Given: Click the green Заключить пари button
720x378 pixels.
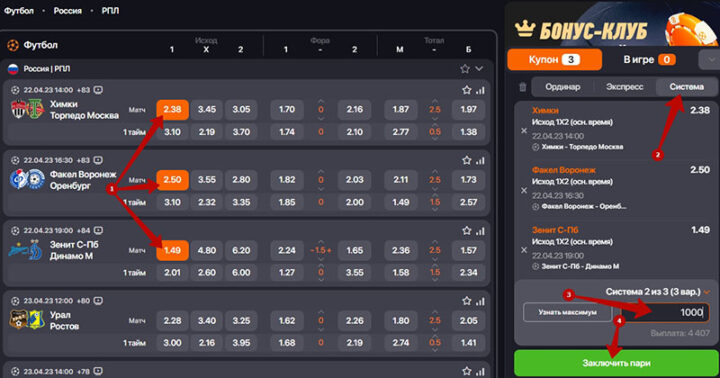Looking at the screenshot, I should (x=616, y=363).
